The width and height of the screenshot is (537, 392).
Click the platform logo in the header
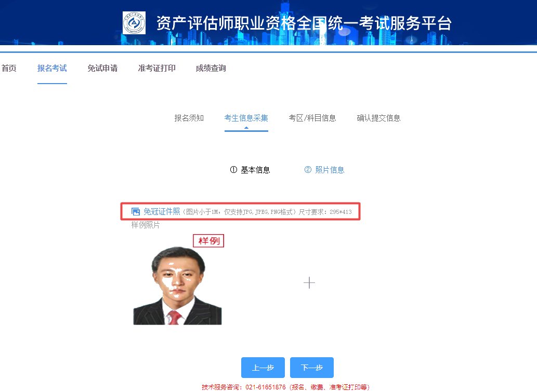click(x=133, y=23)
